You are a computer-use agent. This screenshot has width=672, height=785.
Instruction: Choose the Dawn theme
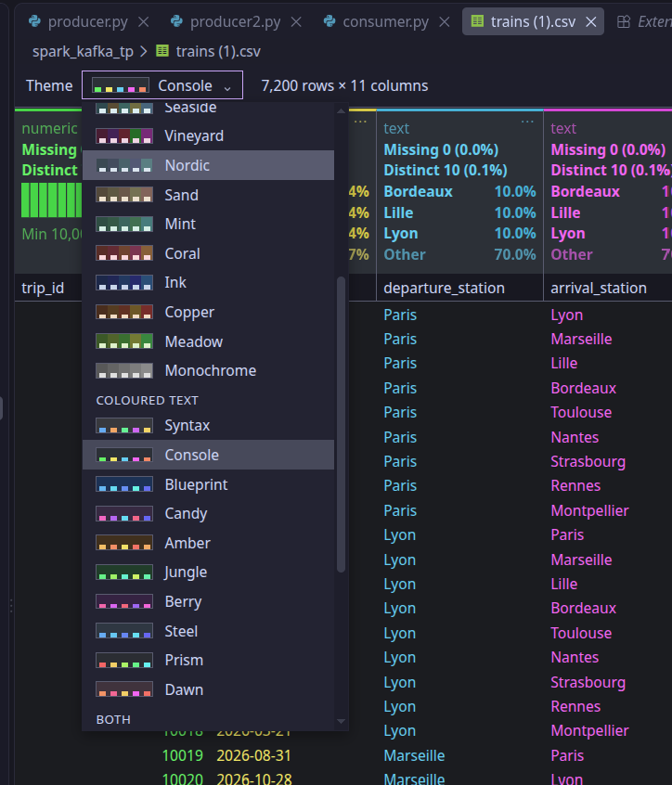coord(208,689)
